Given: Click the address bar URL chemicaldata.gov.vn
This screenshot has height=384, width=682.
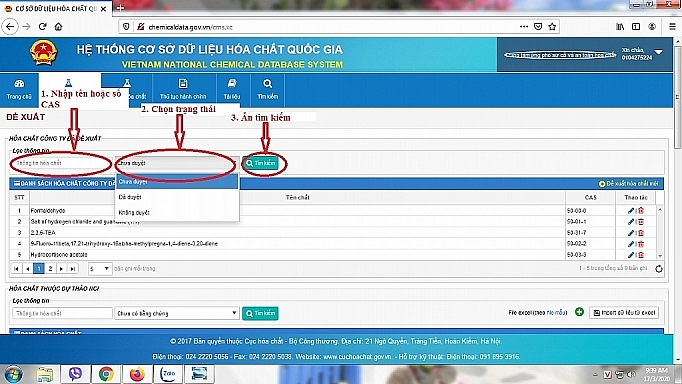Looking at the screenshot, I should (x=191, y=27).
